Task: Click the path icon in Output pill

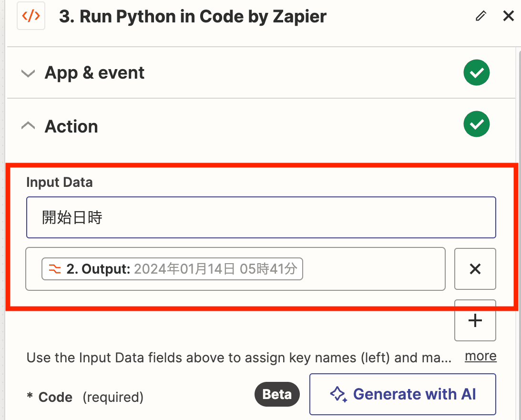Action: coord(55,269)
